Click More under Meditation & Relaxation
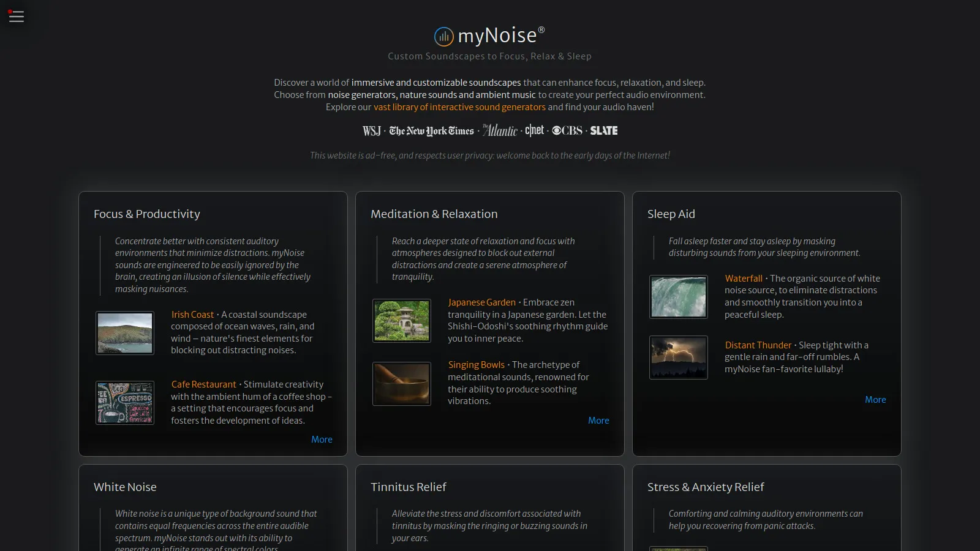The width and height of the screenshot is (980, 551). [x=598, y=420]
